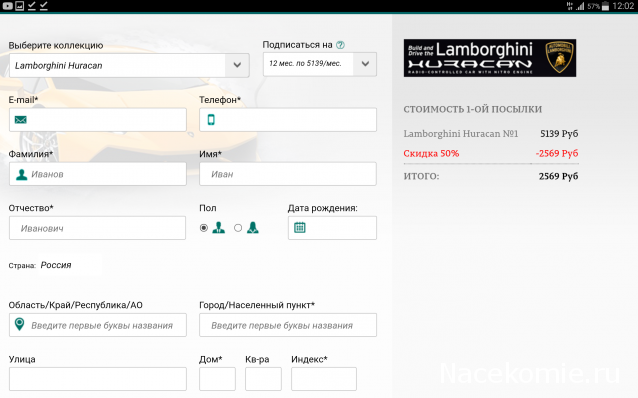Viewport: 638px width, 398px height.
Task: Select the female gender radio button
Action: [238, 228]
